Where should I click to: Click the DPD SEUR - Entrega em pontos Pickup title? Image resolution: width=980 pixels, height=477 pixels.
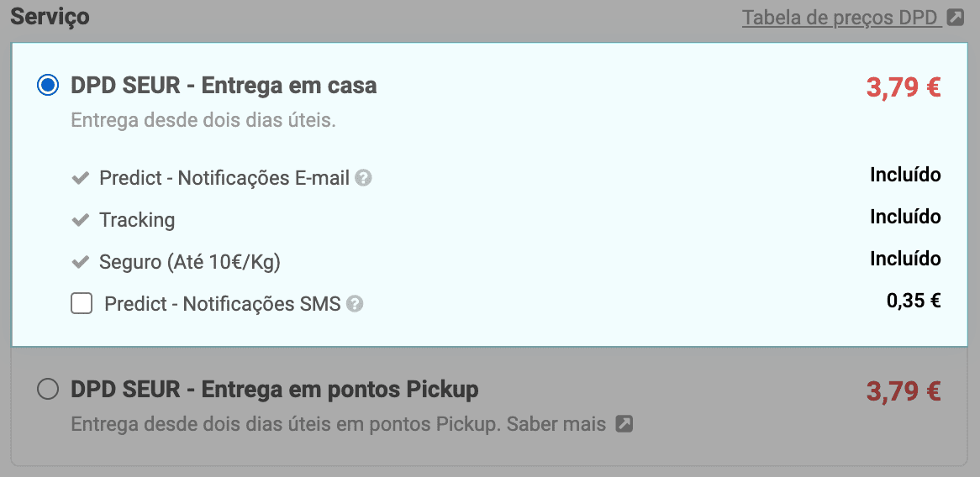[275, 390]
